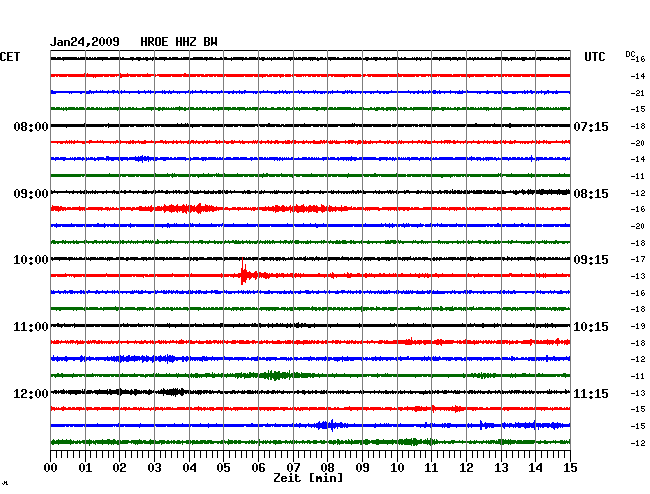Click the "10" minute axis label
Image resolution: width=650 pixels, height=494 pixels.
point(397,468)
